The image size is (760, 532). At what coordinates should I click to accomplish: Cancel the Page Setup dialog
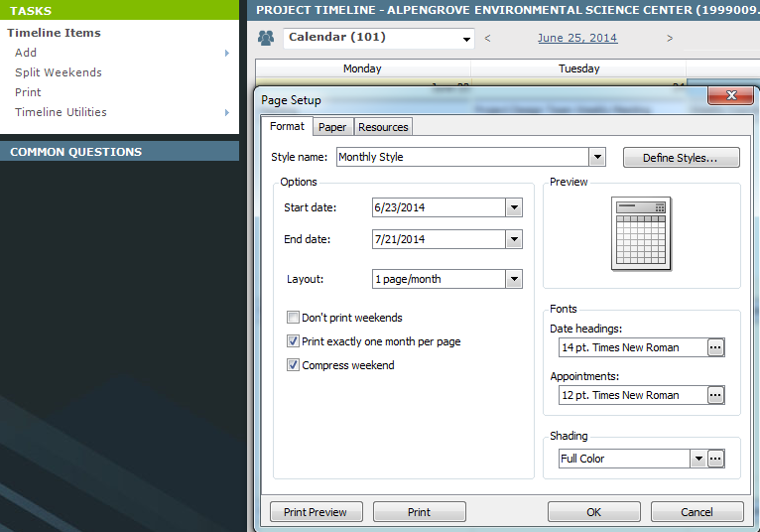697,511
